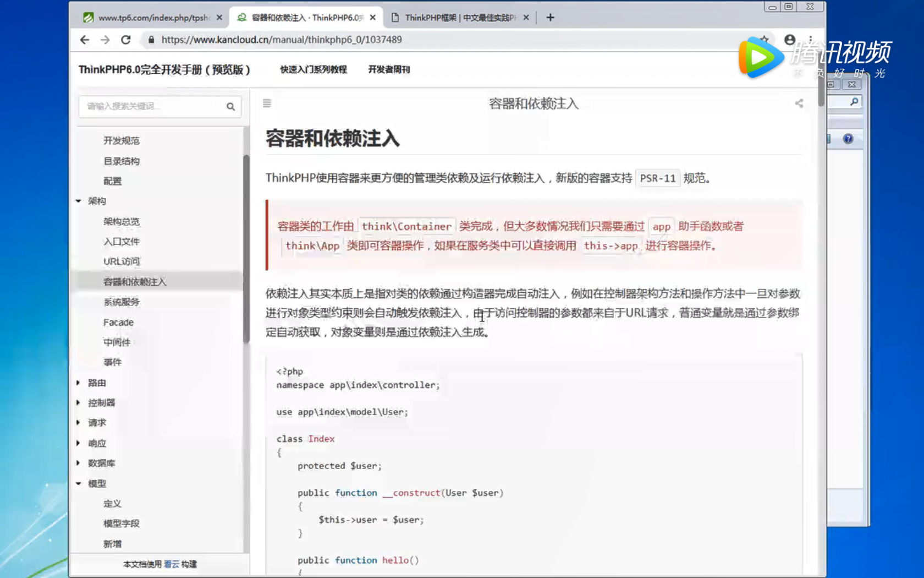The image size is (924, 578).
Task: Open Chrome account profile icon
Action: [789, 40]
